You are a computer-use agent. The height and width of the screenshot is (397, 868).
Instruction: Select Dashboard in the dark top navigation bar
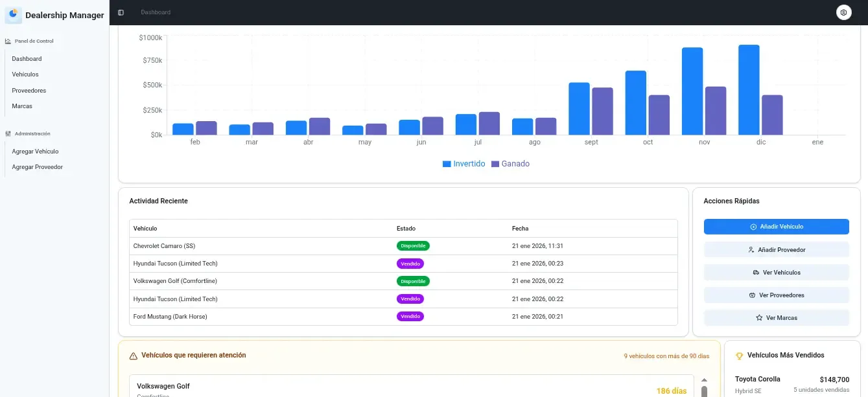(x=155, y=12)
